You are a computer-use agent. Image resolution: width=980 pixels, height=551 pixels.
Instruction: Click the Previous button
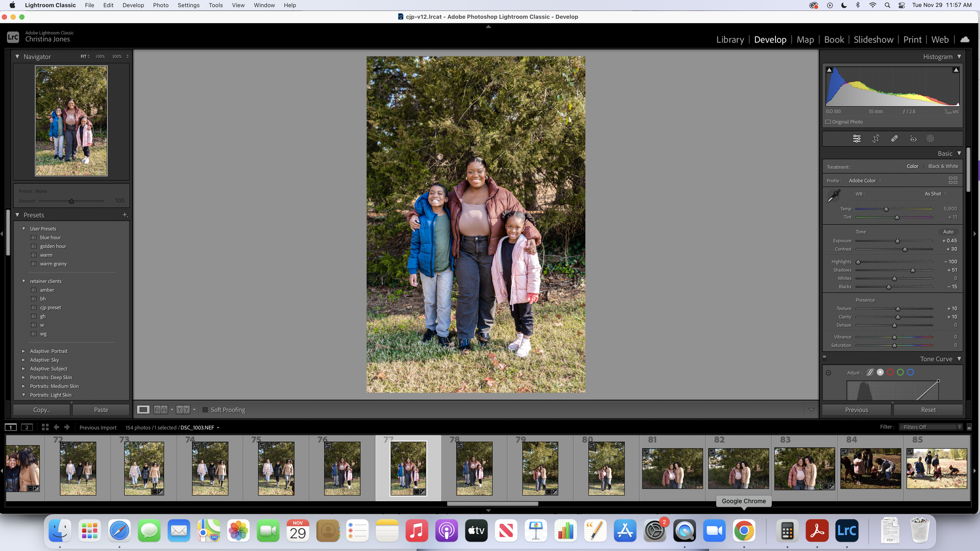856,410
